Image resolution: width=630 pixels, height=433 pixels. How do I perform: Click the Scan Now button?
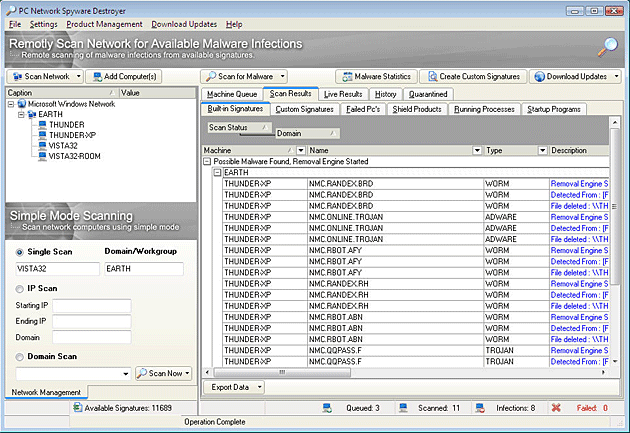(162, 373)
